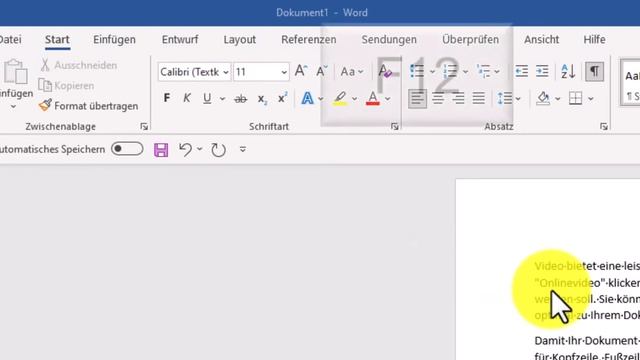640x360 pixels.
Task: Switch to the Layout tab
Action: pyautogui.click(x=240, y=40)
